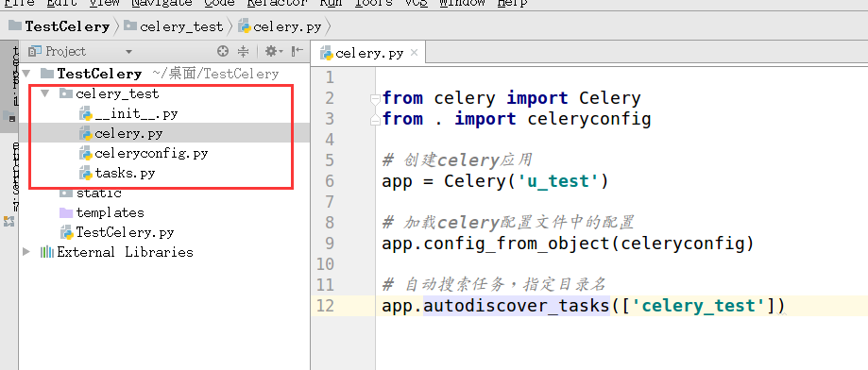Image resolution: width=868 pixels, height=370 pixels.
Task: Collapse the TestCelery root folder
Action: click(x=26, y=73)
